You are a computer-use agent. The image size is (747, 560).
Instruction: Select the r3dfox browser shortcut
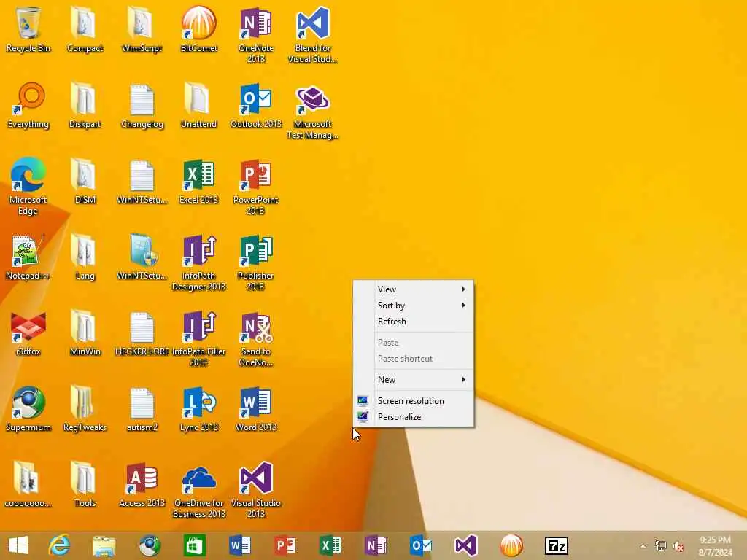coord(28,332)
